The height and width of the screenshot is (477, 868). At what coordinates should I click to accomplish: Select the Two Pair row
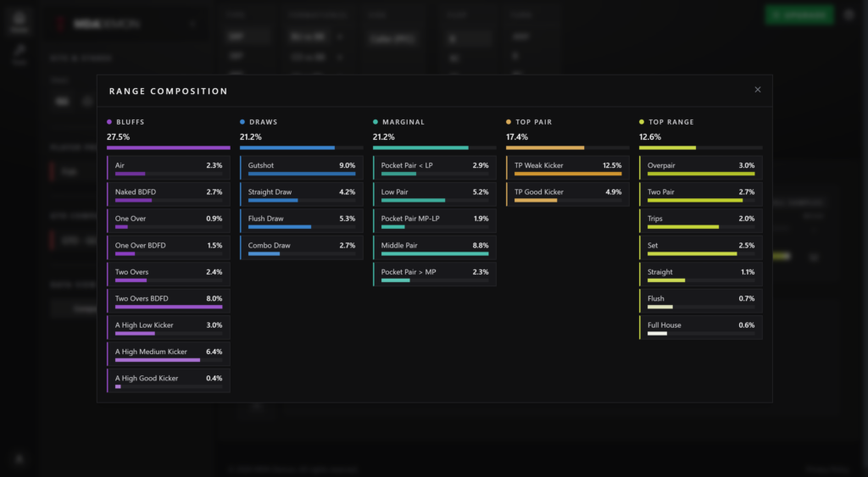701,194
